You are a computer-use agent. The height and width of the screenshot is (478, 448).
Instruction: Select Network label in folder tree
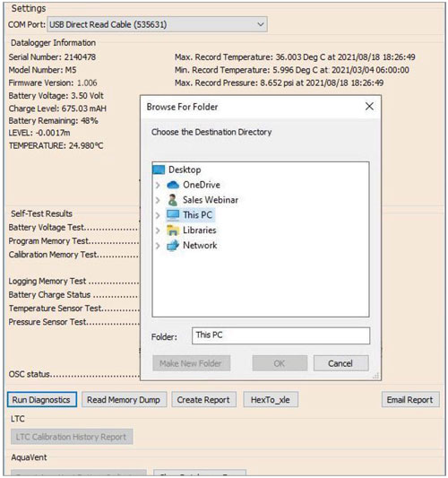tap(200, 245)
